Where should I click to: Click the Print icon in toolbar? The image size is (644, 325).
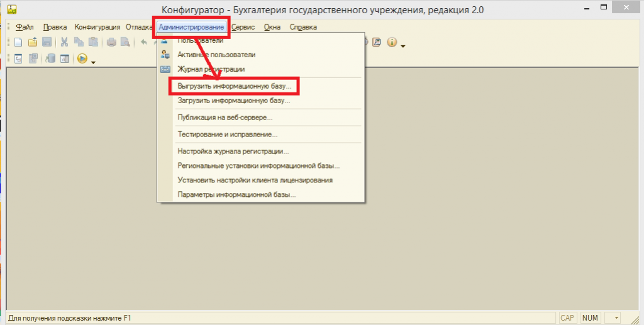pos(111,43)
